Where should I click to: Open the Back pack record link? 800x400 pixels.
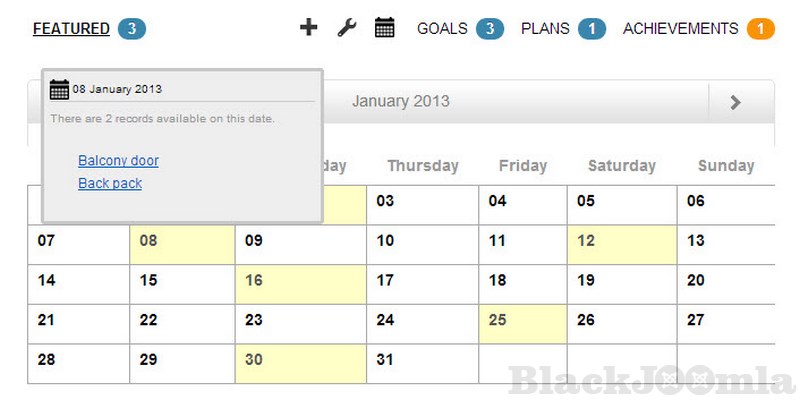(x=110, y=183)
